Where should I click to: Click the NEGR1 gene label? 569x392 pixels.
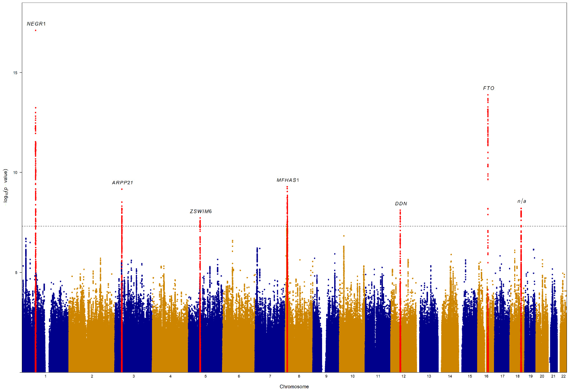[x=36, y=24]
